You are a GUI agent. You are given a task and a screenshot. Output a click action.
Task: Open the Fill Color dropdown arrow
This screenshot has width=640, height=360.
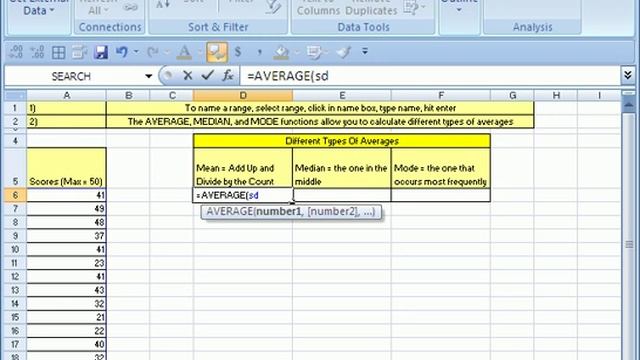click(x=297, y=52)
